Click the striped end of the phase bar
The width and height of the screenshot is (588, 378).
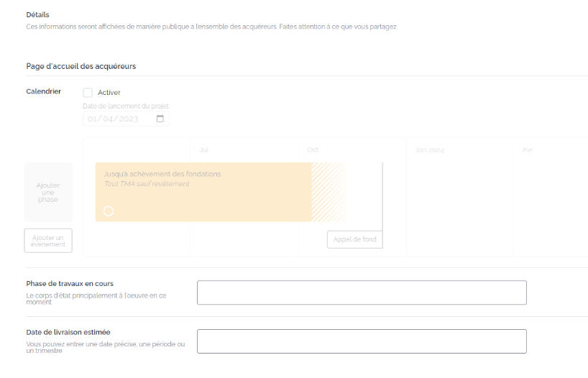pyautogui.click(x=328, y=192)
